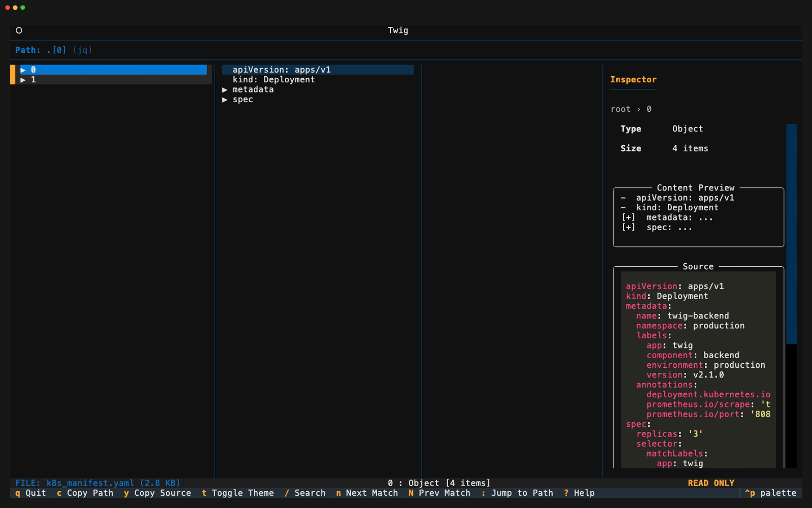Click the circle icon in the title bar
Viewport: 812px width, 508px height.
pyautogui.click(x=19, y=30)
